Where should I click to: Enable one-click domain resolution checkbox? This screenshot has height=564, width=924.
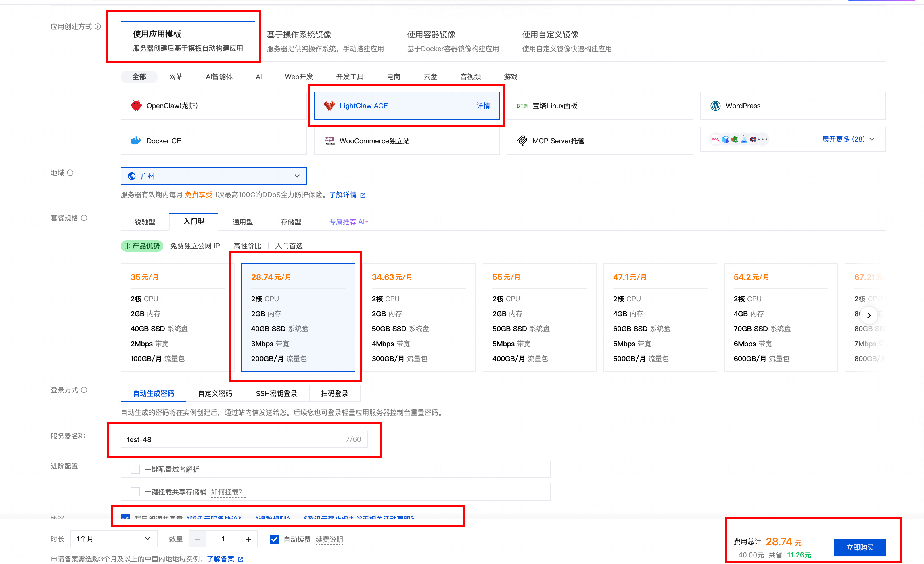click(x=135, y=469)
